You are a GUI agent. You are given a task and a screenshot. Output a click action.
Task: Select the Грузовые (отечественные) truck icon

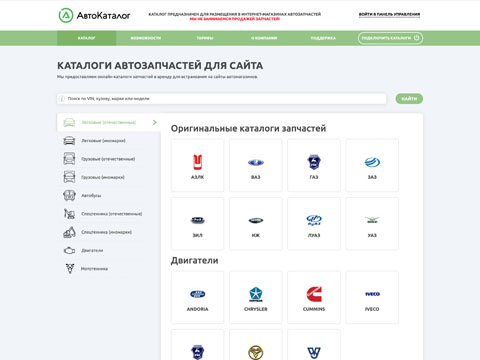coord(69,159)
